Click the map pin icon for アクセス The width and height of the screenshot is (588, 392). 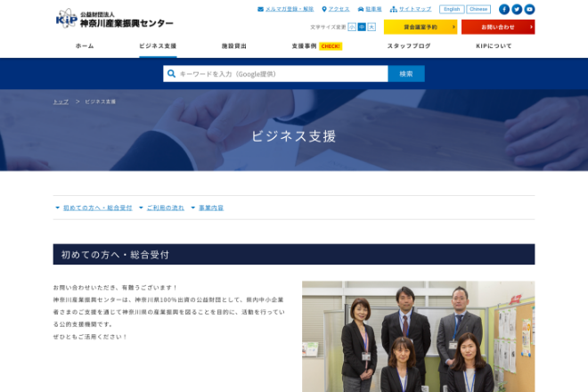click(x=324, y=9)
